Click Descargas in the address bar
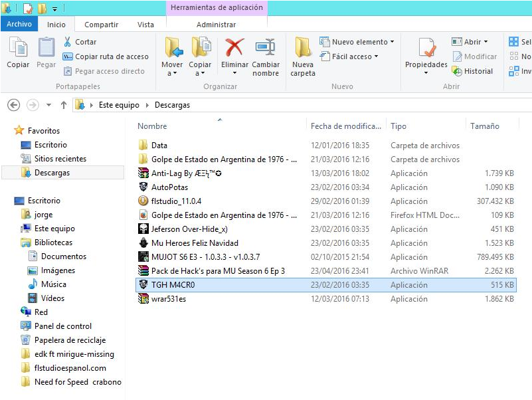Image resolution: width=532 pixels, height=400 pixels. [172, 105]
